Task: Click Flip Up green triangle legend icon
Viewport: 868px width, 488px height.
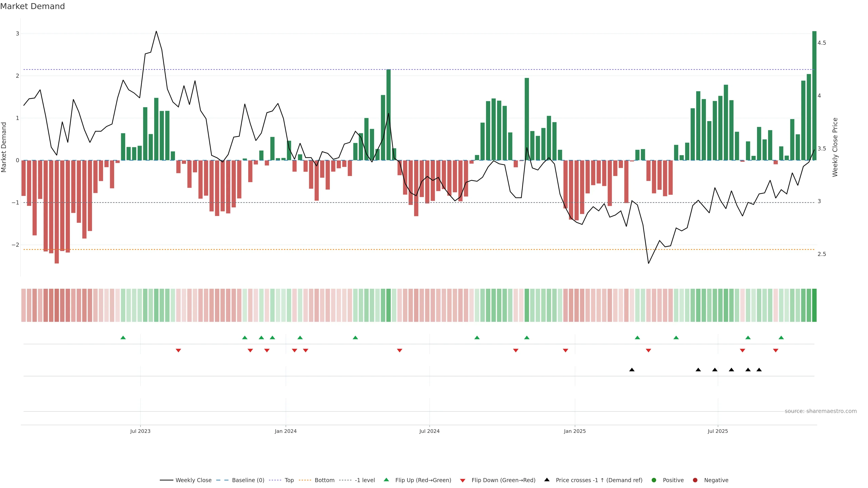Action: coord(387,480)
